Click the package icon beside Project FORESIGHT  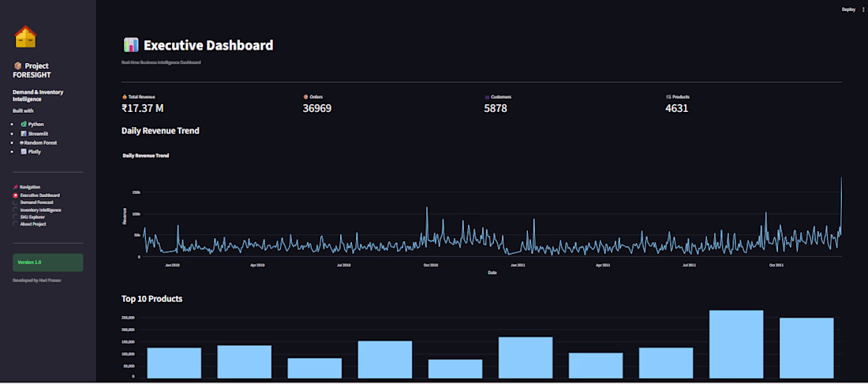[x=17, y=66]
